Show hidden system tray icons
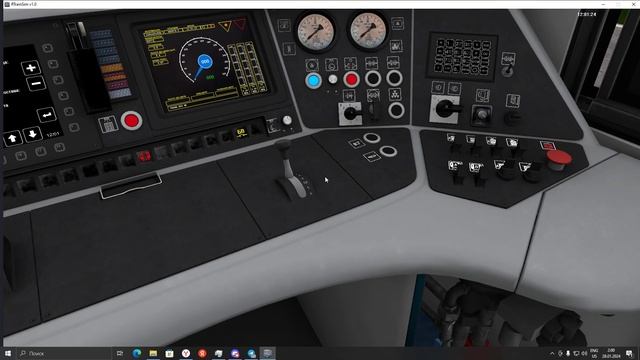The height and width of the screenshot is (360, 640). tap(552, 353)
